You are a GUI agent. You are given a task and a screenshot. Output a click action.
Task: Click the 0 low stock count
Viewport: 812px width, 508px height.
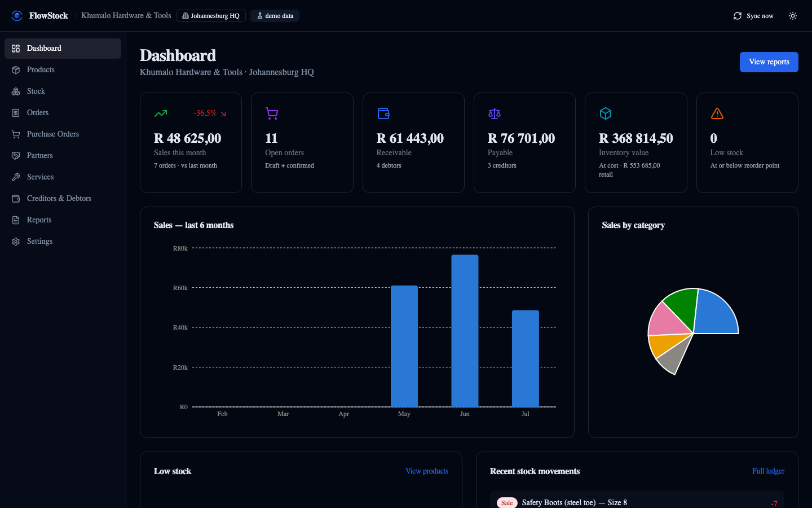(714, 138)
